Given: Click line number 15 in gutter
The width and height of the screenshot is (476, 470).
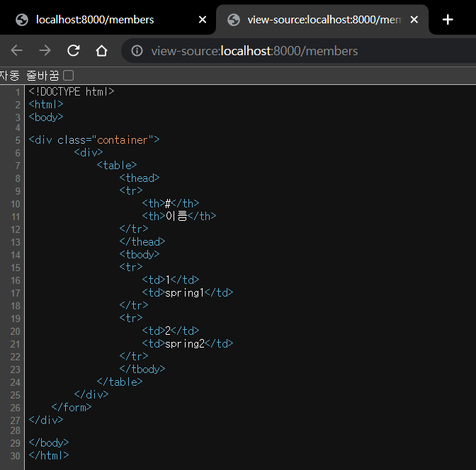Looking at the screenshot, I should (x=16, y=268).
